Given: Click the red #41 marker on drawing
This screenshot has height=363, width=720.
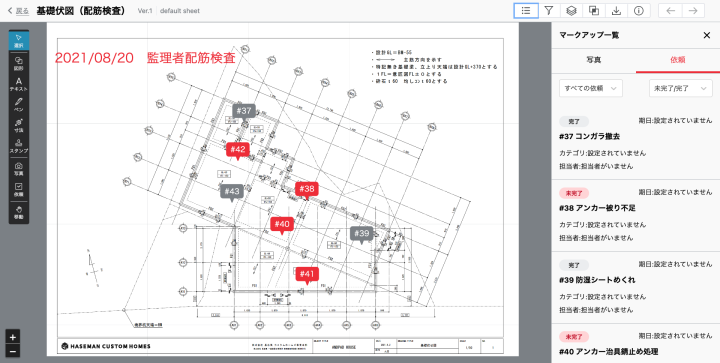Looking at the screenshot, I should 307,274.
